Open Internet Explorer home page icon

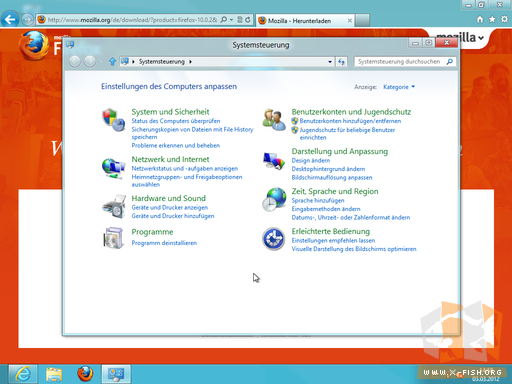pos(480,20)
